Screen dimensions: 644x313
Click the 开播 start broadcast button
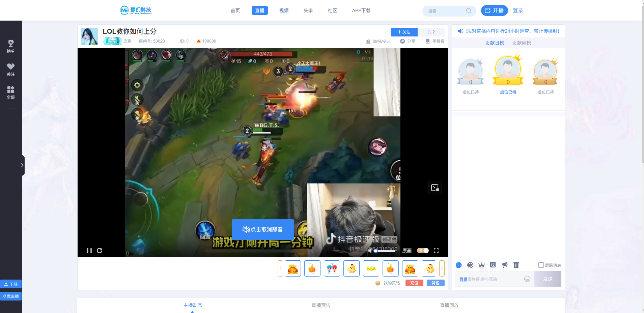click(494, 10)
